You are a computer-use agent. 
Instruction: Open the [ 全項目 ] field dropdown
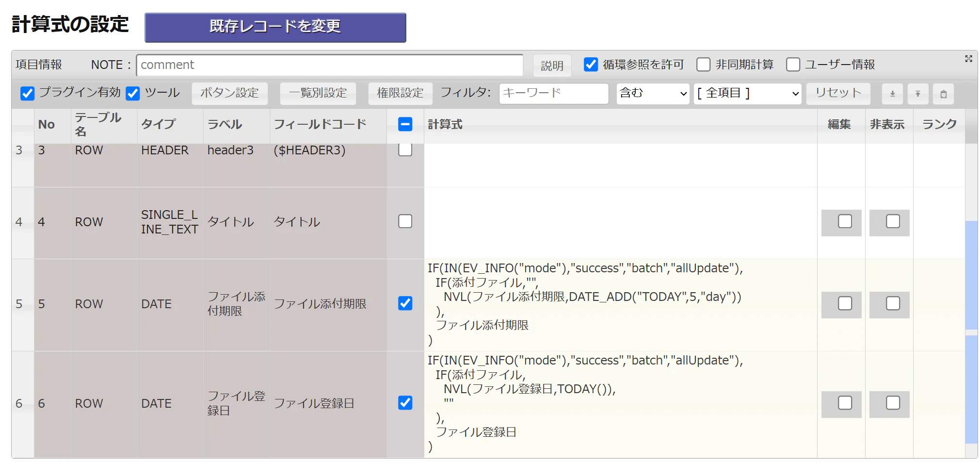coord(748,93)
